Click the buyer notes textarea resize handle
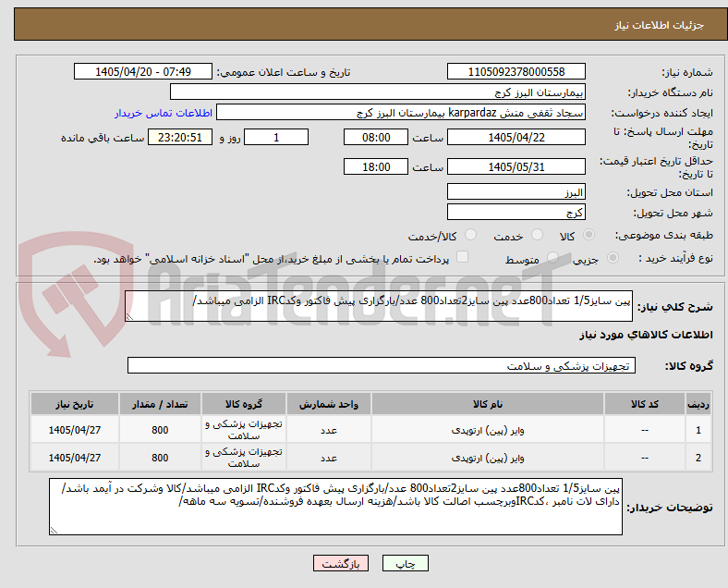This screenshot has height=588, width=728. pos(54,531)
